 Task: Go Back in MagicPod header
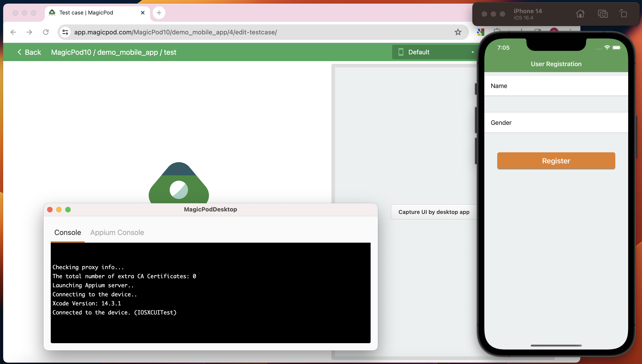(29, 52)
